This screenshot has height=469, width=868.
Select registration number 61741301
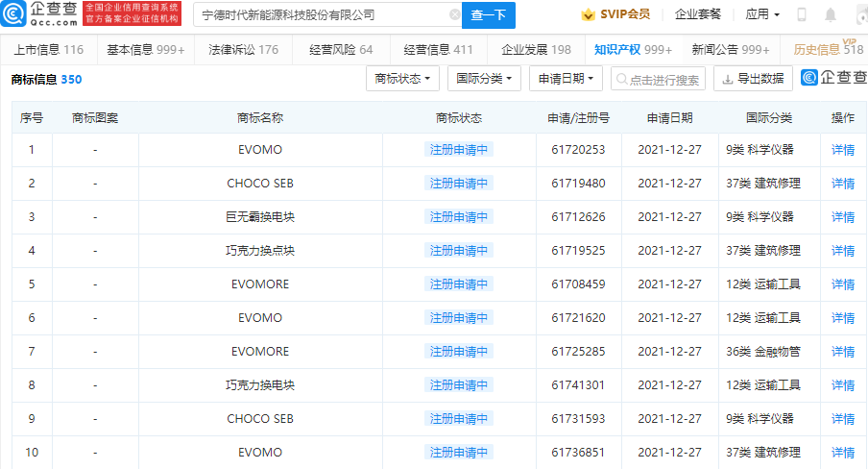point(578,385)
